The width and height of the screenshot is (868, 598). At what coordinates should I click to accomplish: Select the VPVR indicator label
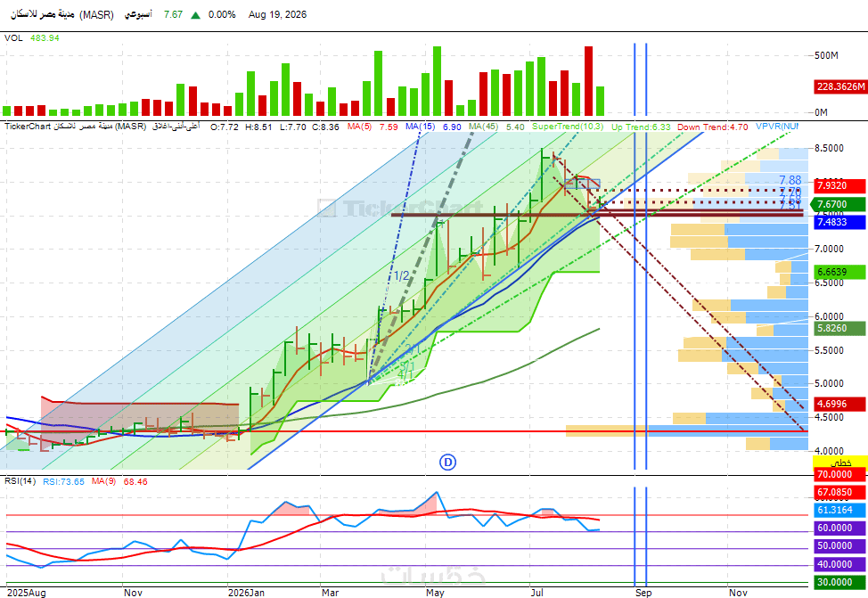777,127
